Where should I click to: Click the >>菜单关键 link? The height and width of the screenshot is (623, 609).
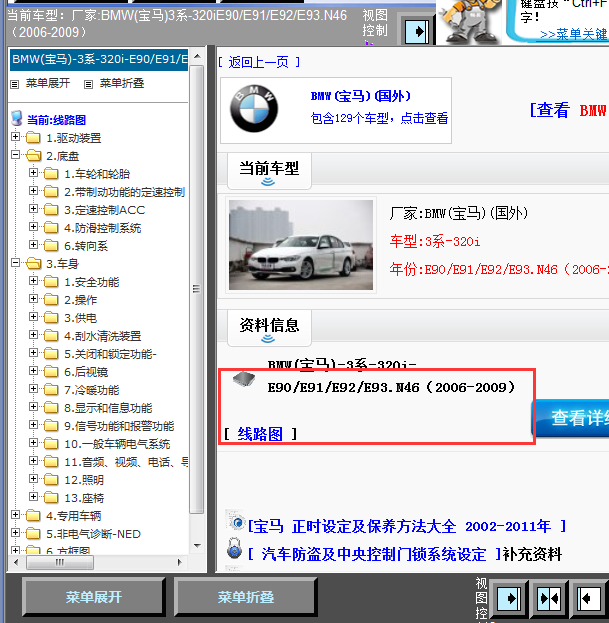point(574,34)
